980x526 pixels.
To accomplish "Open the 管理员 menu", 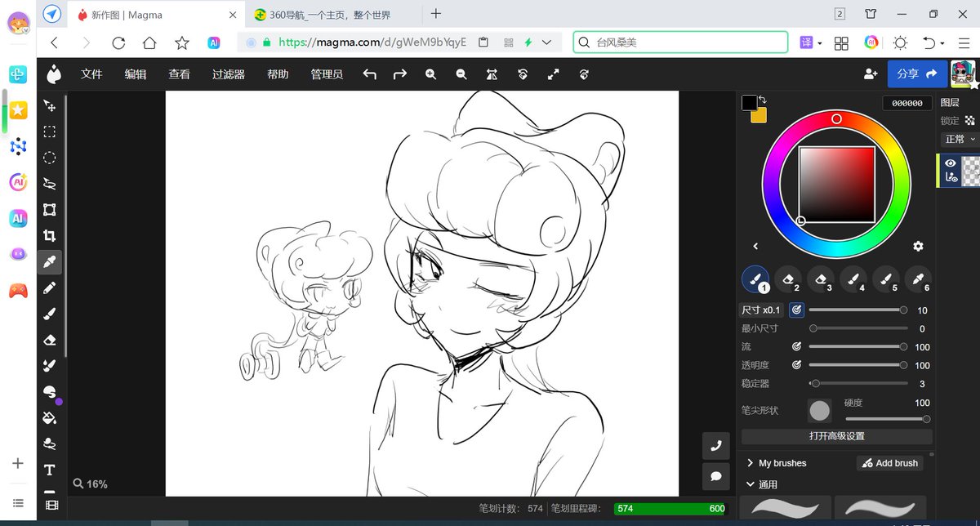I will click(327, 74).
